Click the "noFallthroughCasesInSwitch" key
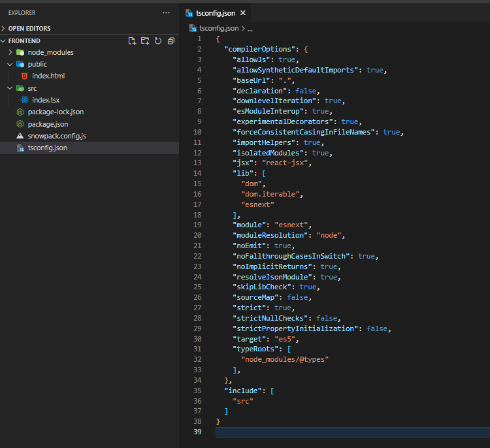 (x=291, y=256)
